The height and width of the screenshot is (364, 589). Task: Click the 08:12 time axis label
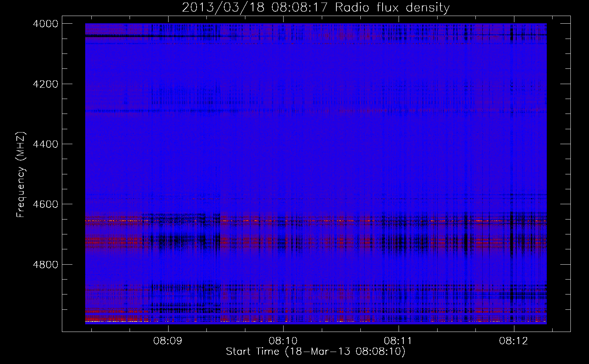[x=514, y=341]
